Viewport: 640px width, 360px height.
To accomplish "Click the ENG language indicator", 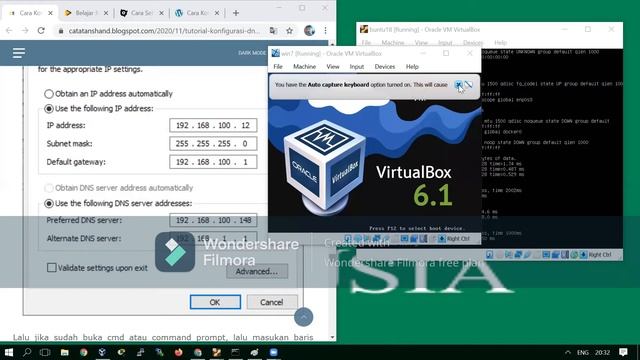I will [x=583, y=352].
